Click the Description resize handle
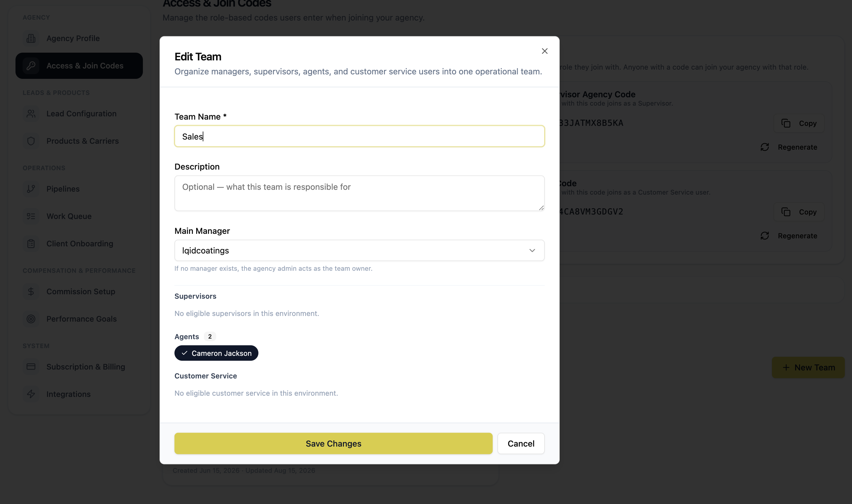The image size is (852, 504). point(541,207)
